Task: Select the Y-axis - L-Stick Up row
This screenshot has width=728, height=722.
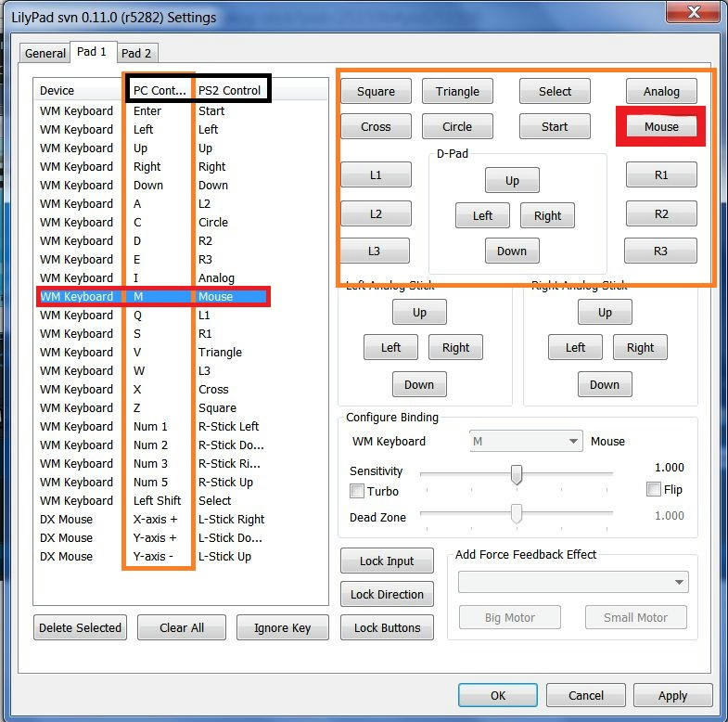Action: 153,557
